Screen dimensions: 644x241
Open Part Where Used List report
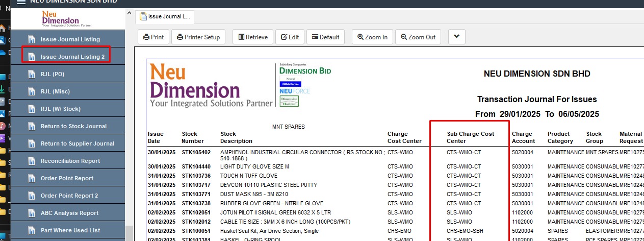(70, 230)
